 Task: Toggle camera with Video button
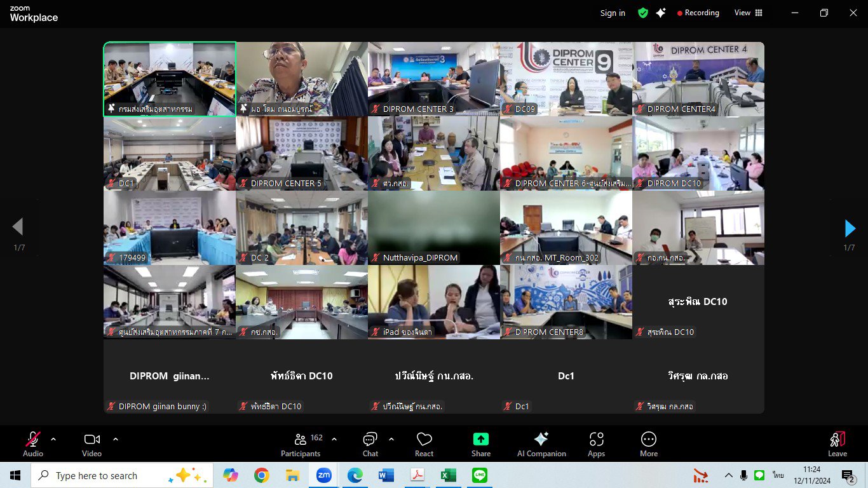pos(92,444)
